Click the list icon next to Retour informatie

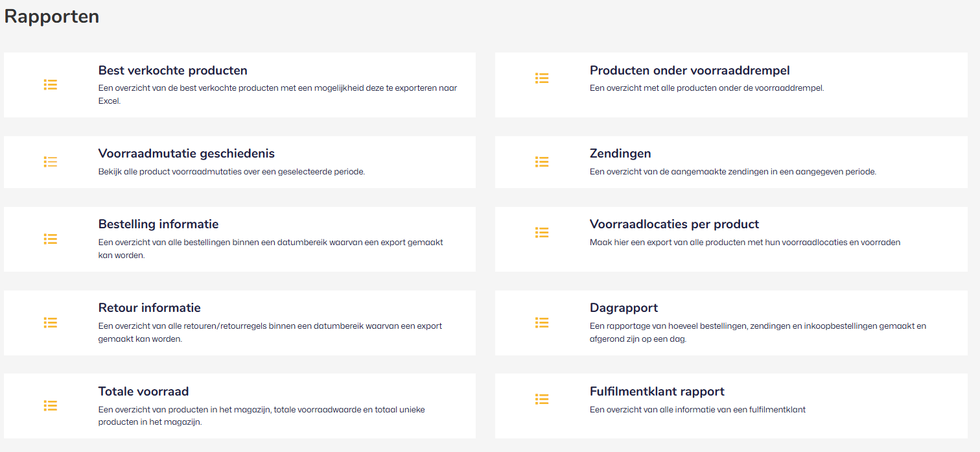51,322
